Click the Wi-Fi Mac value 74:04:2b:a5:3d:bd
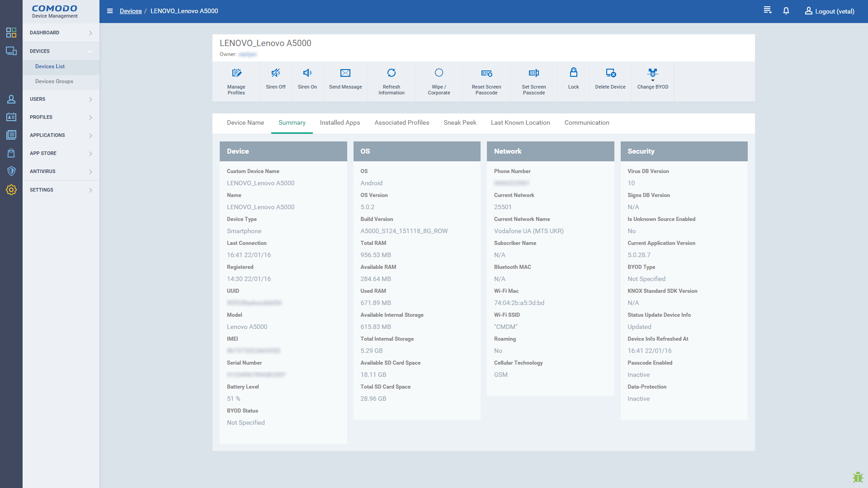This screenshot has width=868, height=488. 519,303
